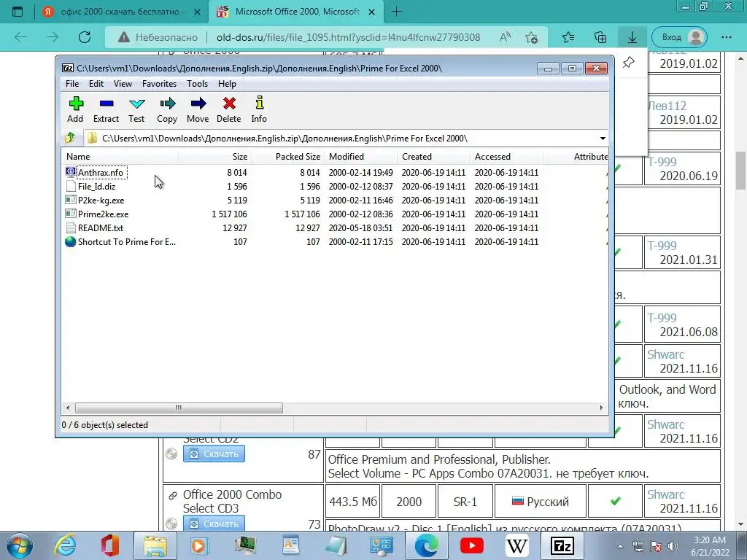Sort files by Created column
The image size is (747, 560).
(x=433, y=157)
